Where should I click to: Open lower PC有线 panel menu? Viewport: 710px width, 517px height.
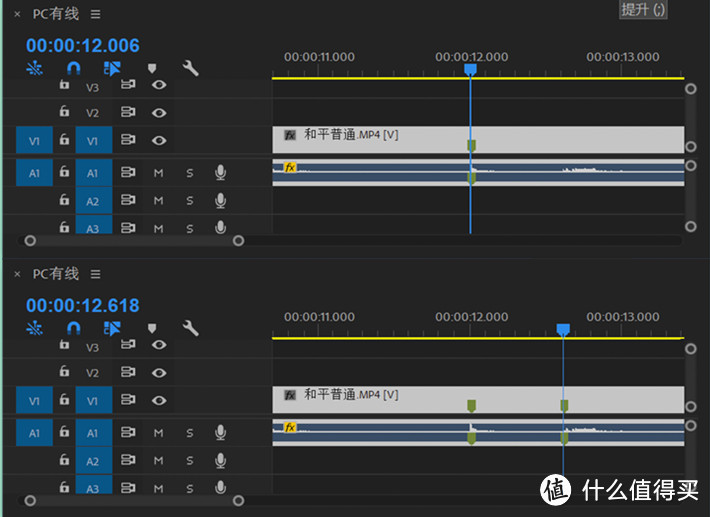tap(96, 274)
